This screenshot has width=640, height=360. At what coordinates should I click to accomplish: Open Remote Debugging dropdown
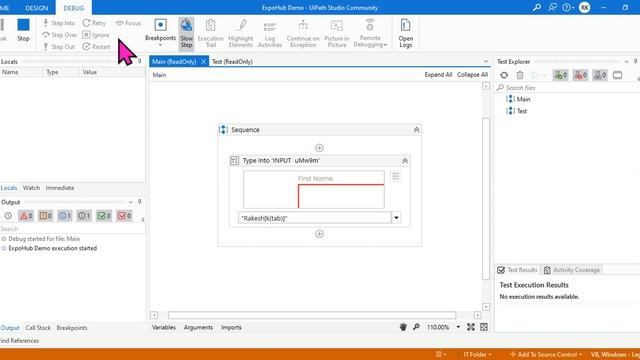pos(370,33)
